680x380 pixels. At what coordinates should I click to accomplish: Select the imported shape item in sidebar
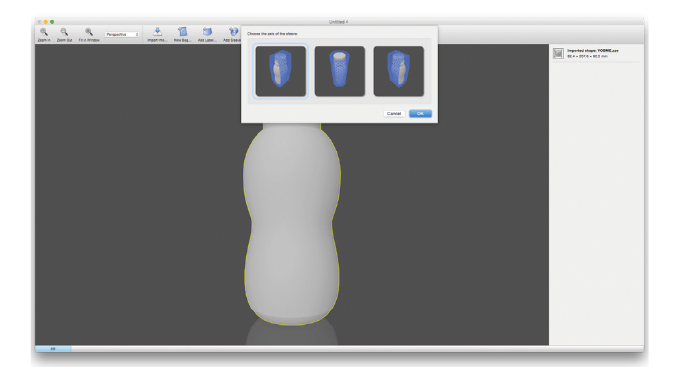click(x=596, y=53)
